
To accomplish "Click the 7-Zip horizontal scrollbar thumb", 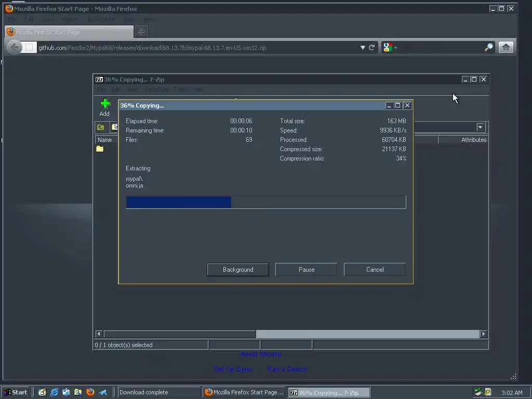I will tap(367, 334).
